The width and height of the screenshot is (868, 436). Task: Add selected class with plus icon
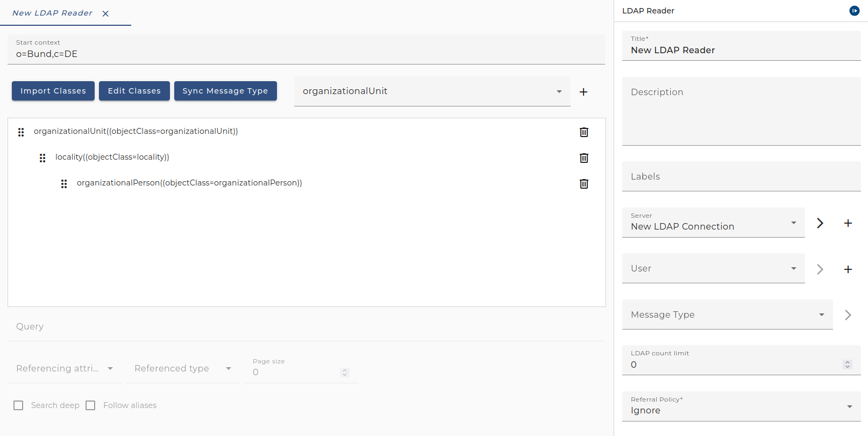pyautogui.click(x=584, y=92)
